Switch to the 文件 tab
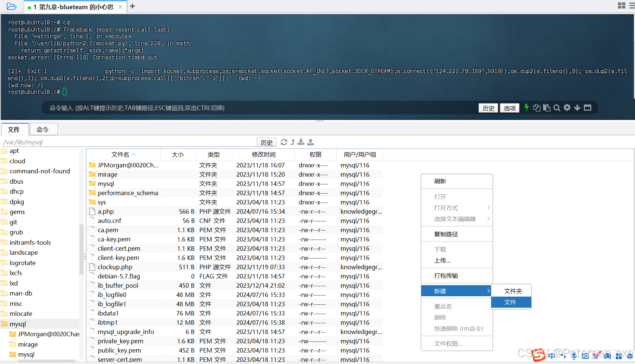Image resolution: width=635 pixels, height=364 pixels. (x=15, y=129)
